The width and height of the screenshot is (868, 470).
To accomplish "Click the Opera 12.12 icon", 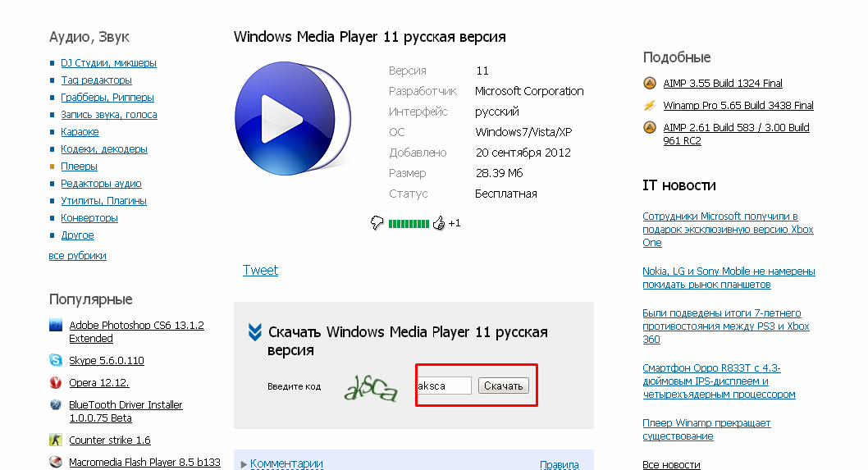I will 56,382.
